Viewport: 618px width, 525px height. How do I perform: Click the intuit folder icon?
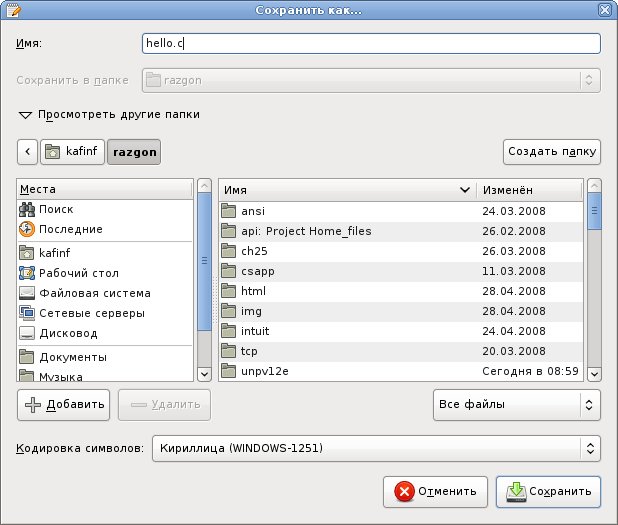[229, 331]
